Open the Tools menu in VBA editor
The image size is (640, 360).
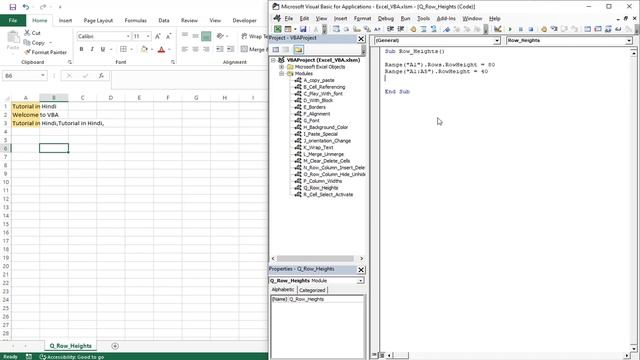(x=423, y=18)
